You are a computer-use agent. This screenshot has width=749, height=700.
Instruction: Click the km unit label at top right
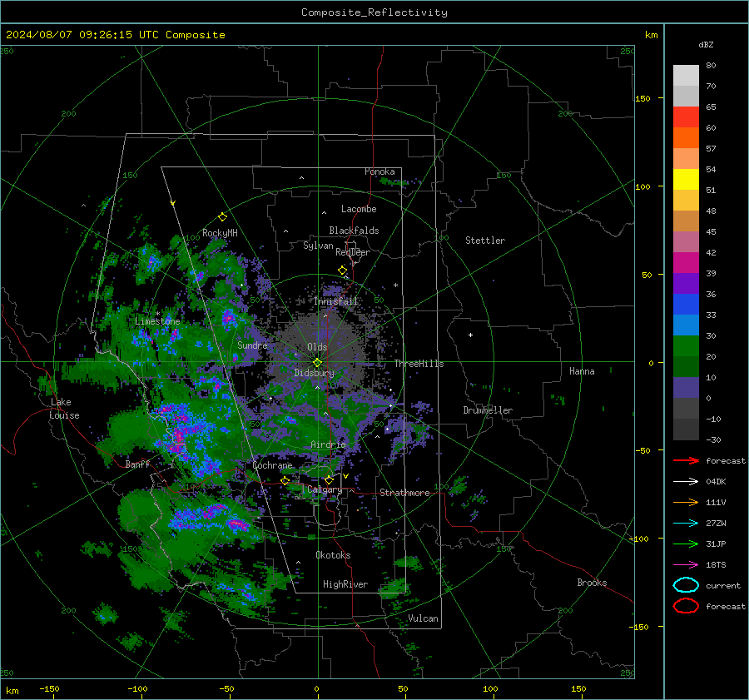[x=651, y=35]
